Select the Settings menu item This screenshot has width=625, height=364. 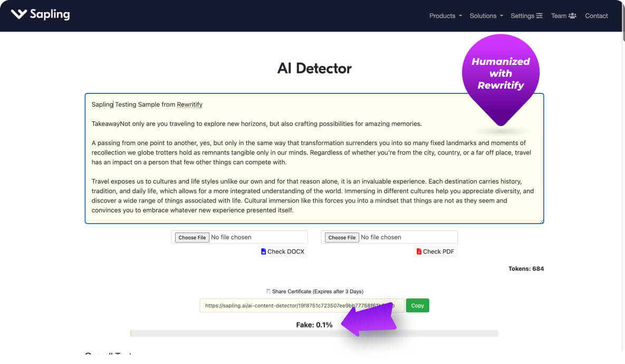(522, 16)
